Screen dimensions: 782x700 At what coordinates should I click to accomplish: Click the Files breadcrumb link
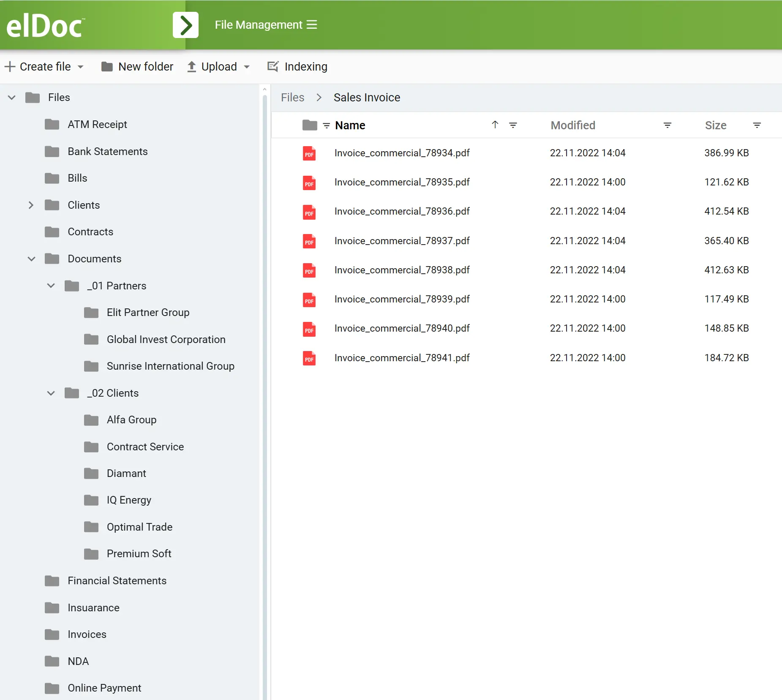click(292, 98)
